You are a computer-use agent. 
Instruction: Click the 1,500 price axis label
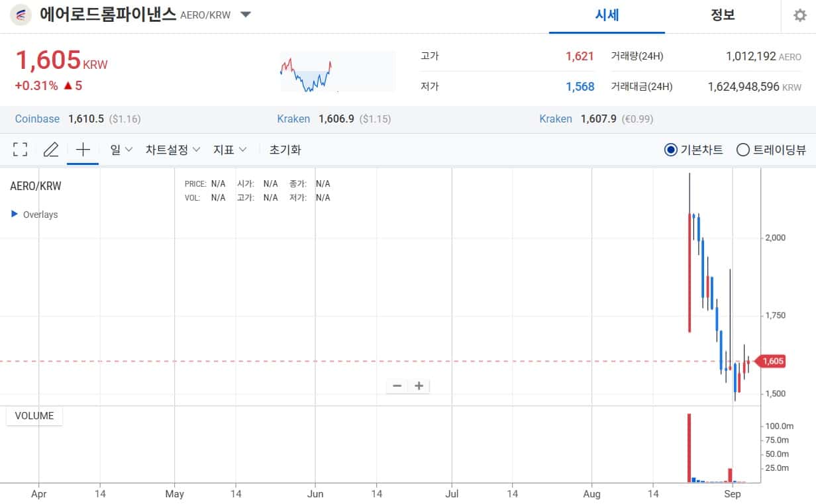pos(775,393)
